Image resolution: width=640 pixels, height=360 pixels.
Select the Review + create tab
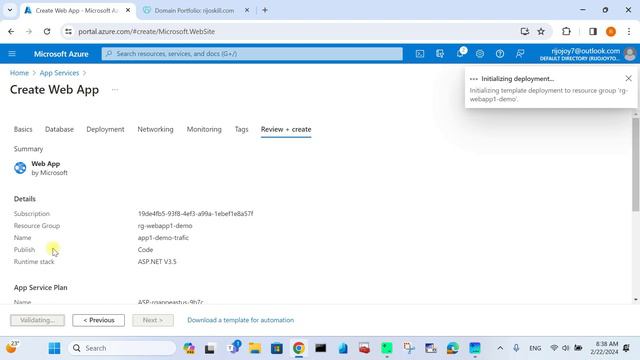click(286, 129)
